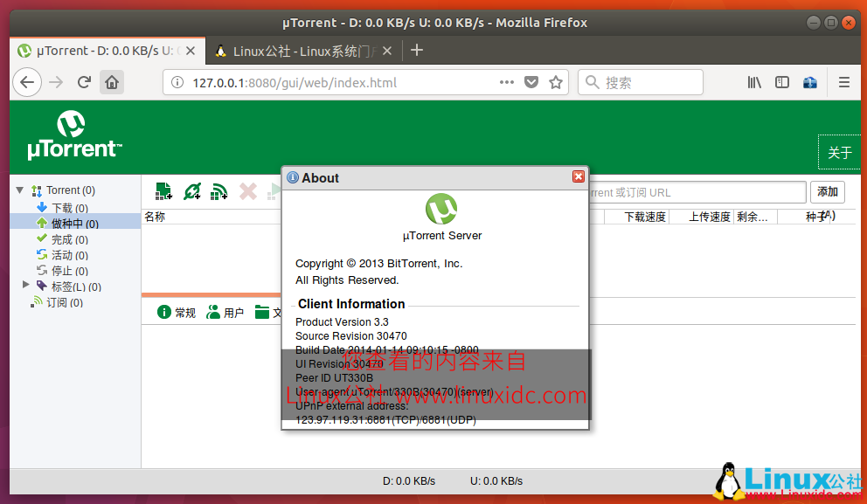867x504 pixels.
Task: Minimize the Firefox window
Action: pyautogui.click(x=814, y=23)
